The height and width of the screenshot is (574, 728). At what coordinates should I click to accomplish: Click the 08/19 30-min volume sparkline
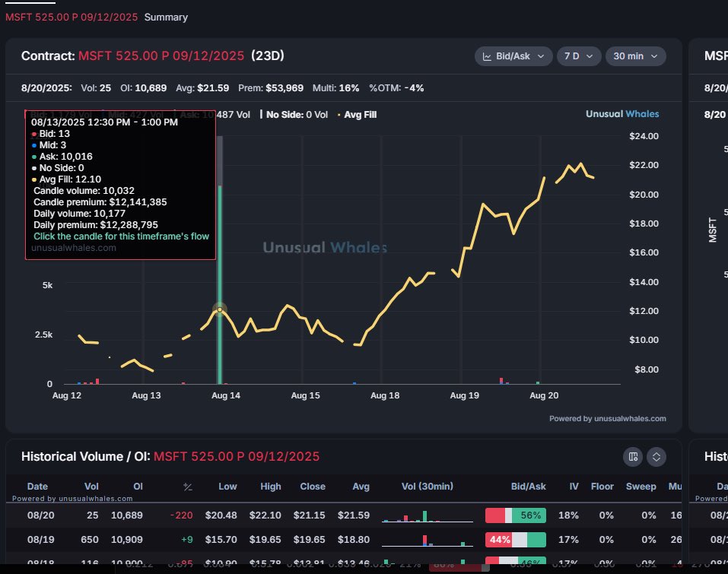coord(428,540)
